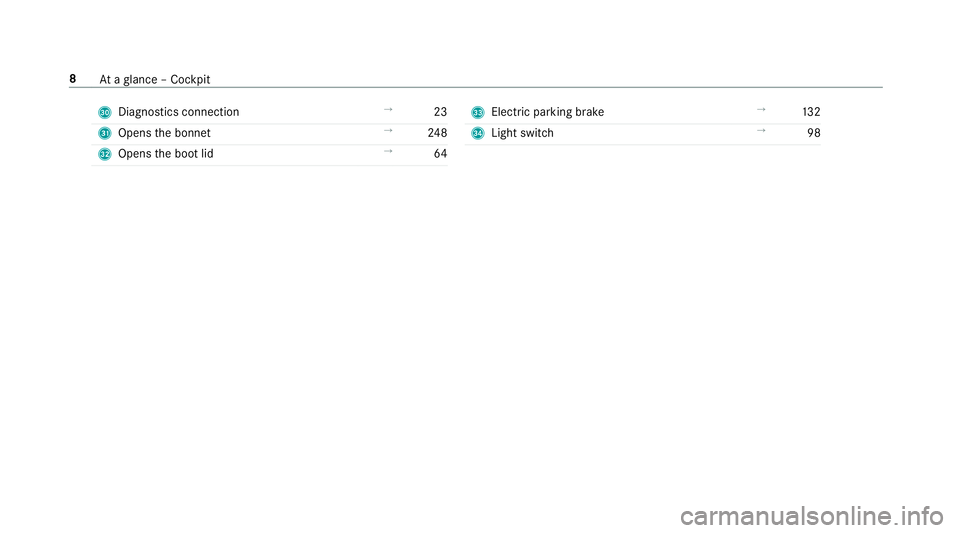
Task: Jump to page 64 for boot lid
Action: tap(440, 154)
